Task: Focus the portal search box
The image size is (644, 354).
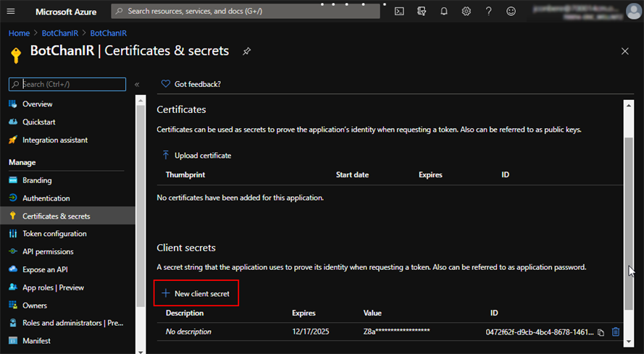Action: pyautogui.click(x=245, y=11)
